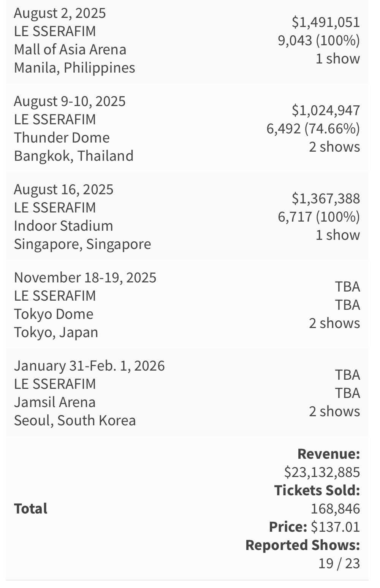
Task: Select the 6,492 (74.66%) attendance figure
Action: [313, 129]
